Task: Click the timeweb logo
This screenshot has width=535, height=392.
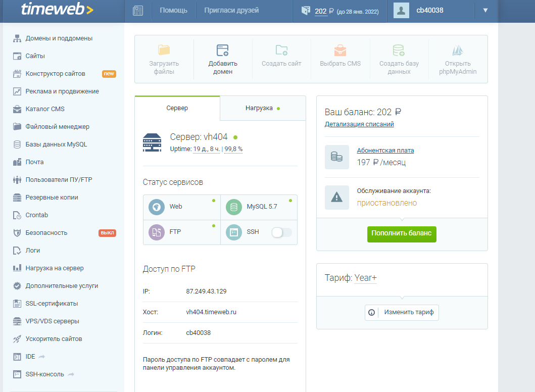Action: pyautogui.click(x=57, y=9)
